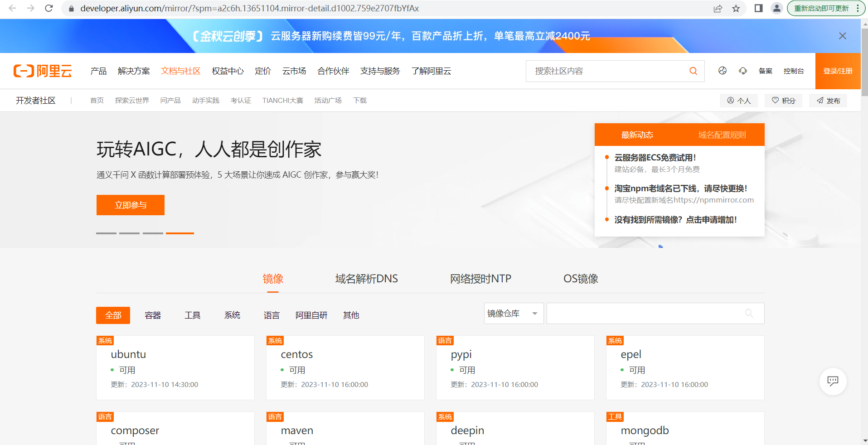Viewport: 868px width, 445px height.
Task: Click the mirror search magnifier icon
Action: pos(749,313)
